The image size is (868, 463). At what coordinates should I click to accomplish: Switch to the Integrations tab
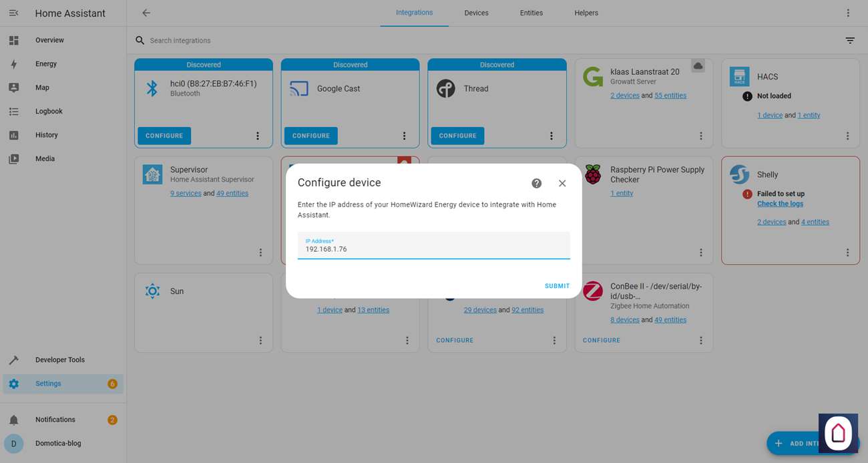(414, 13)
